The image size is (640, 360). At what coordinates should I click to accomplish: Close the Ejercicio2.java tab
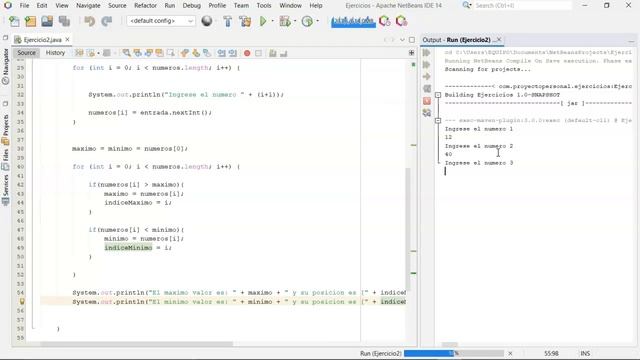coord(67,40)
